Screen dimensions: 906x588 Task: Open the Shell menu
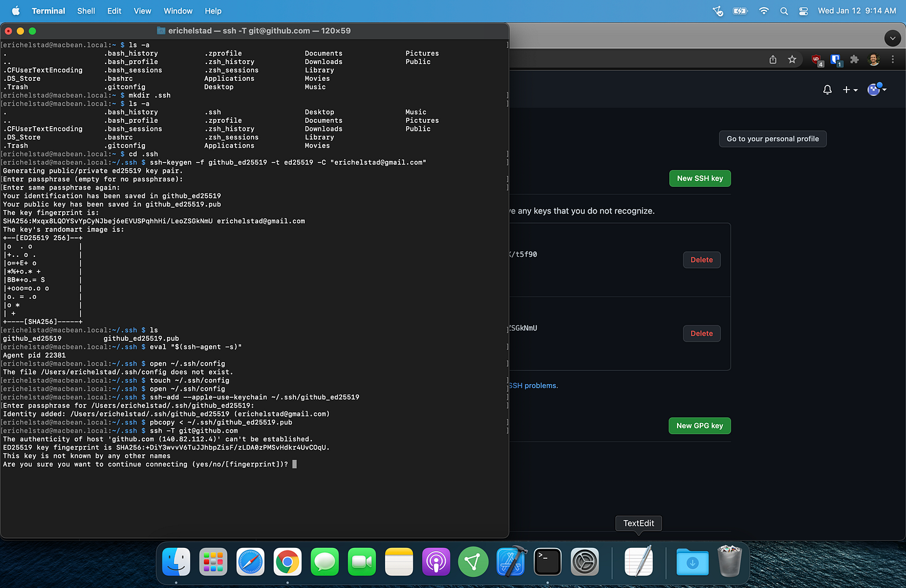pos(86,11)
